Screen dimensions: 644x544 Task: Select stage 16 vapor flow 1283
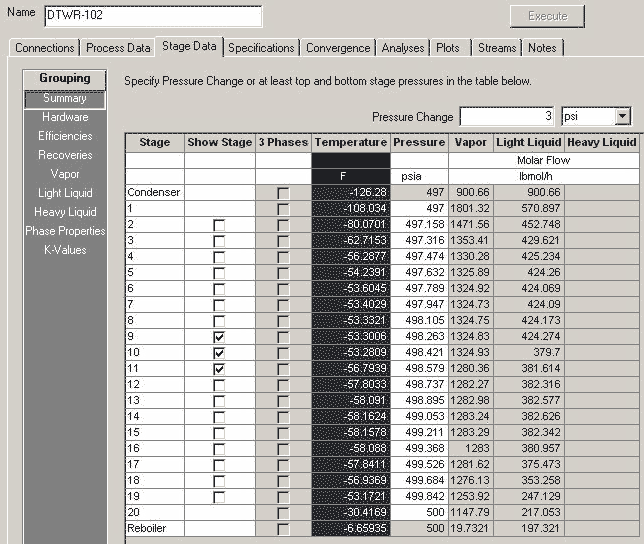[471, 448]
